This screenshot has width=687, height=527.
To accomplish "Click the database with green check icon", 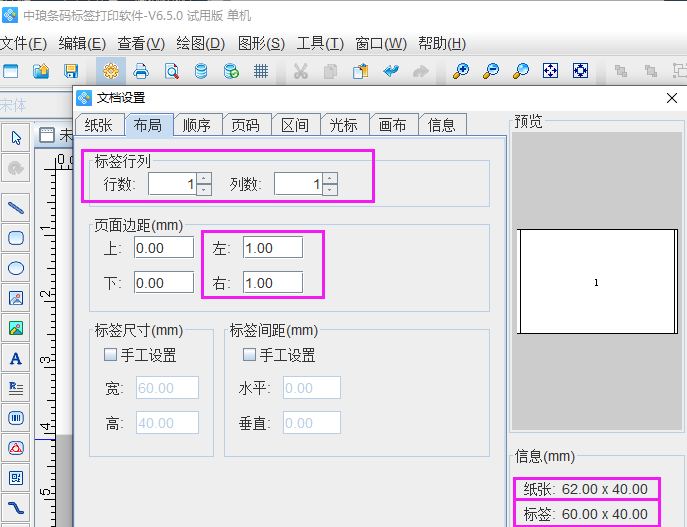I will pos(231,71).
